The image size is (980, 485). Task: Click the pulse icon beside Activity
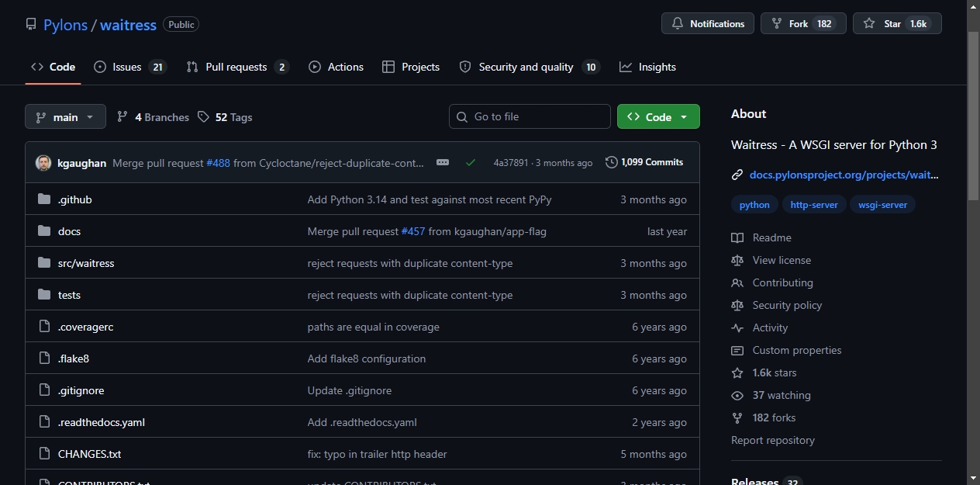pos(737,327)
